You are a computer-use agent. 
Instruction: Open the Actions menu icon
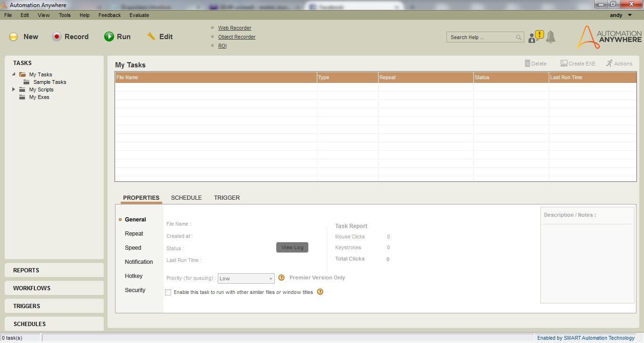(619, 63)
